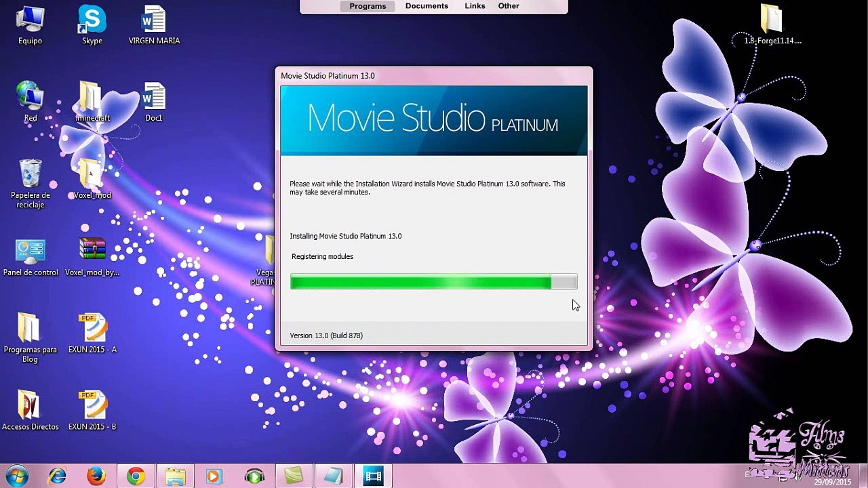Open Windows Explorer folder in the taskbar
Viewport: 868px width, 488px height.
[x=175, y=476]
